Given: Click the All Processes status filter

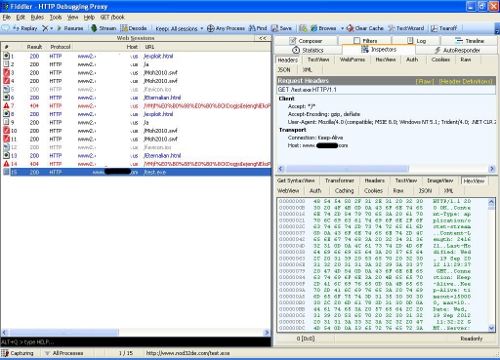Looking at the screenshot, I should pyautogui.click(x=64, y=353).
